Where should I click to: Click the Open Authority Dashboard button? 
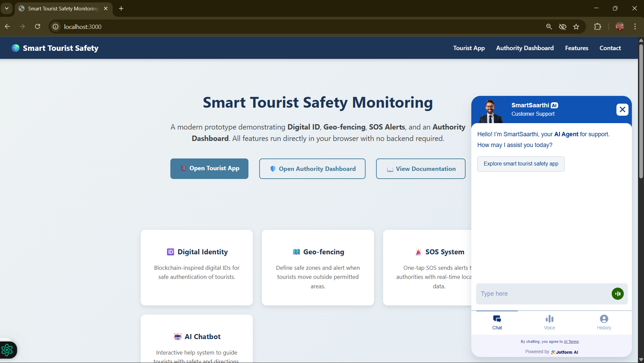(312, 169)
